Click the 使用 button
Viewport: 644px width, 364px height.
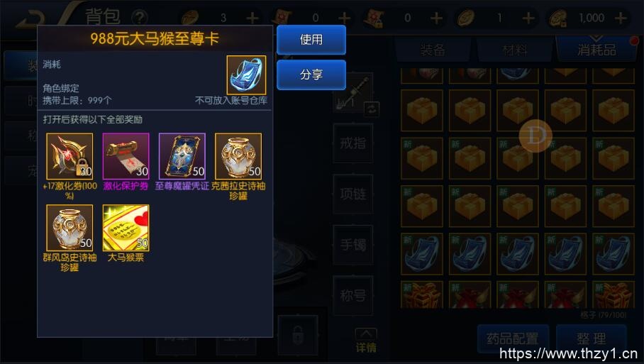click(x=311, y=40)
